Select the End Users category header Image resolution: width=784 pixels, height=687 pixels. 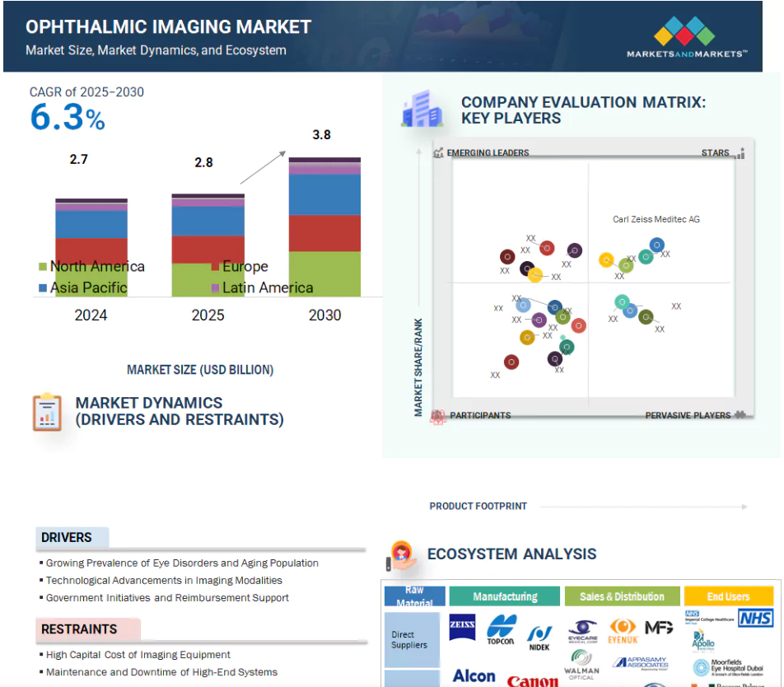click(x=728, y=596)
